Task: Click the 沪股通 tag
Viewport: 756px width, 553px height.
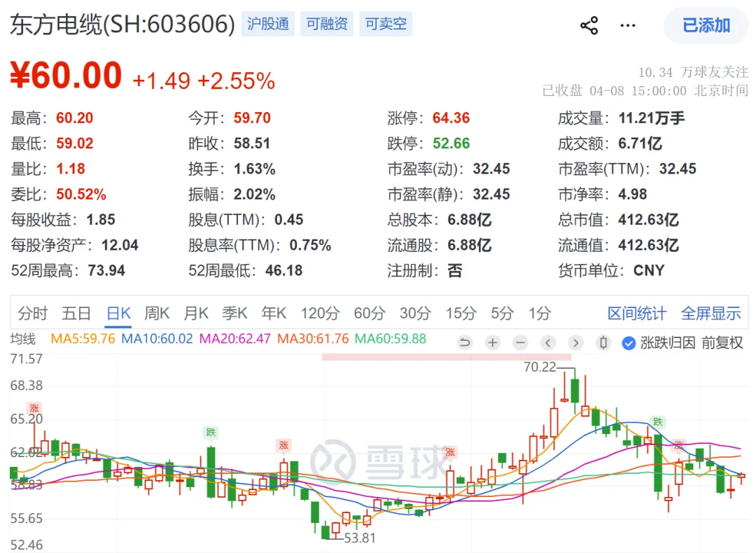Action: pos(267,24)
